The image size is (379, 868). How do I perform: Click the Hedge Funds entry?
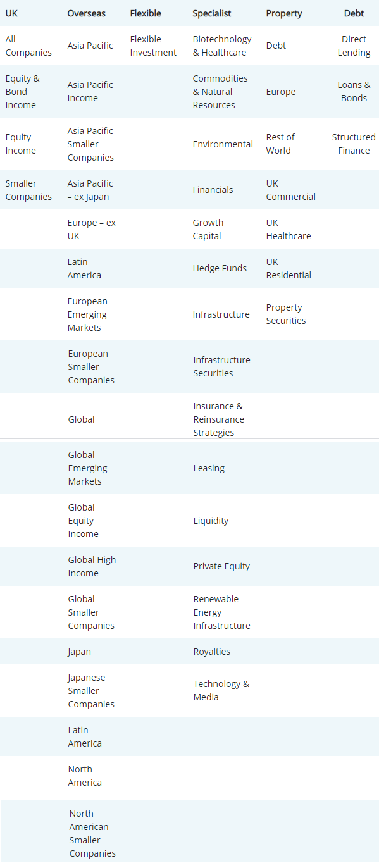coord(220,268)
